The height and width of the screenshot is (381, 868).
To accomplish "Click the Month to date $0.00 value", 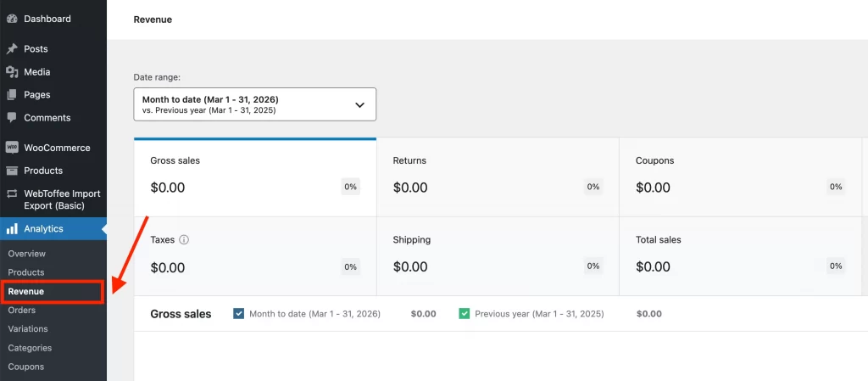I will (x=424, y=313).
